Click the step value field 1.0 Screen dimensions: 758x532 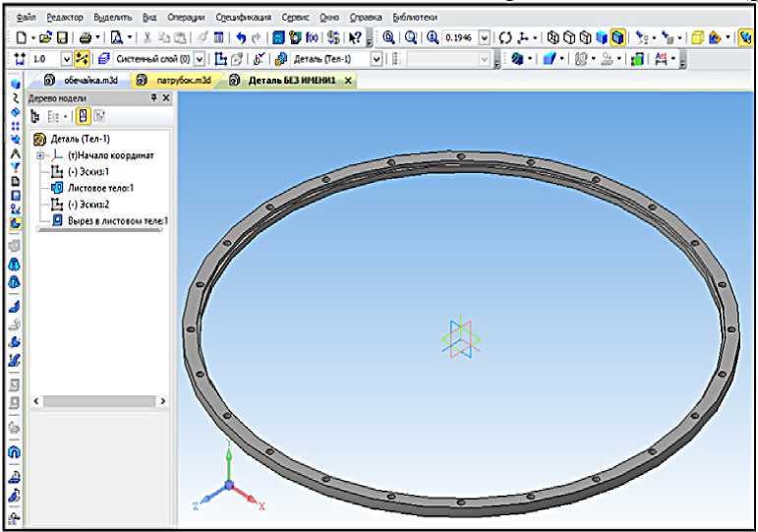point(44,59)
